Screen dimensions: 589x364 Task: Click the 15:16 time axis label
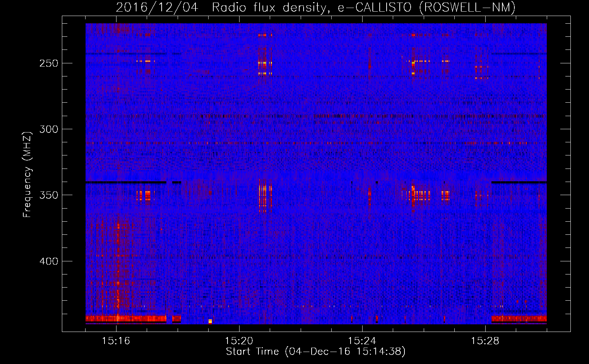click(116, 341)
